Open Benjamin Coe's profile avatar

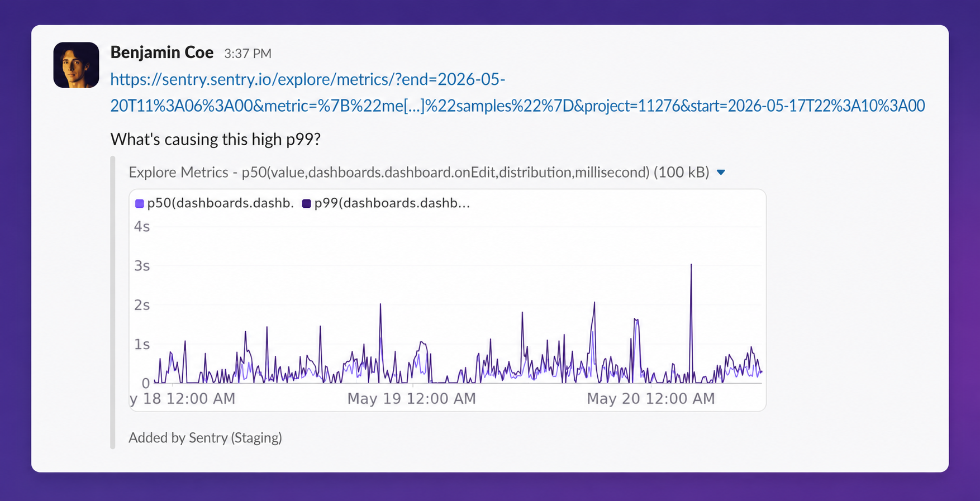click(76, 65)
